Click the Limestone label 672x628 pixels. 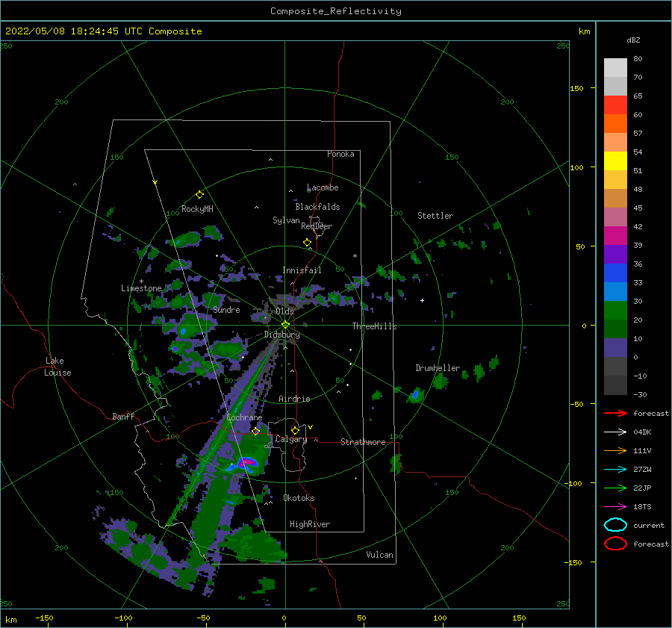click(x=141, y=288)
